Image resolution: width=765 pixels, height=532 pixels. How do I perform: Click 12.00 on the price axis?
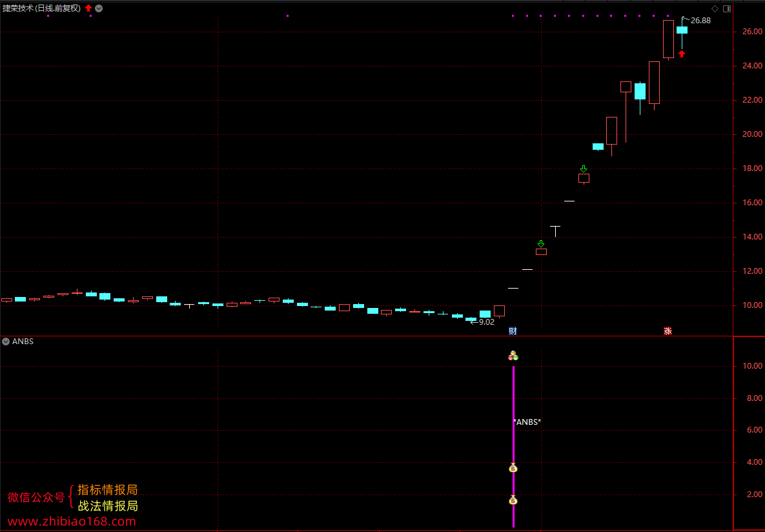[x=752, y=271]
